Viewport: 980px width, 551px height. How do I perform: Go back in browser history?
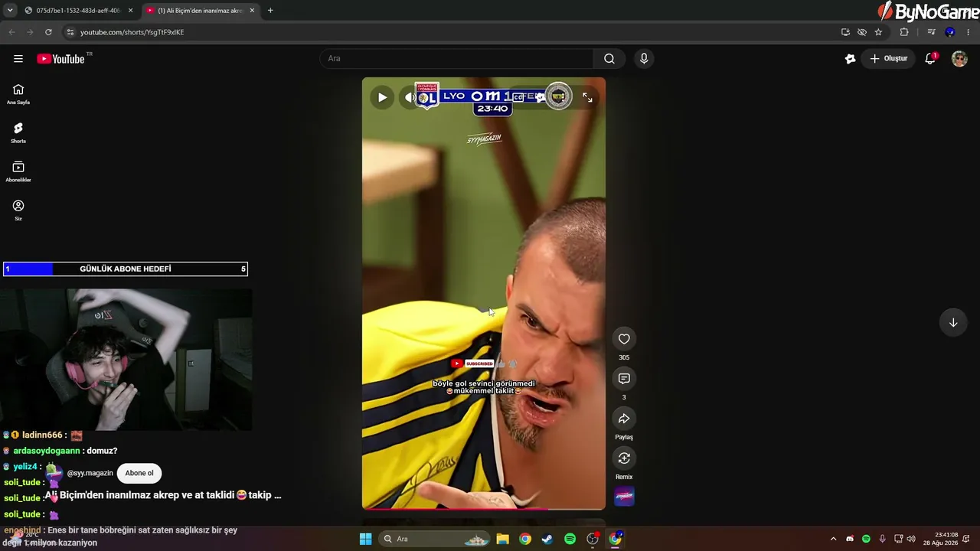point(11,32)
